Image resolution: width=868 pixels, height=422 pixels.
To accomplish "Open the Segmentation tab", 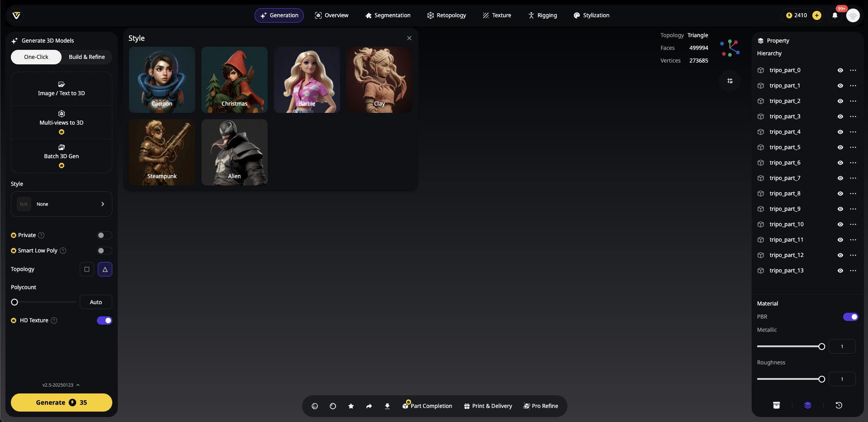I will click(388, 15).
